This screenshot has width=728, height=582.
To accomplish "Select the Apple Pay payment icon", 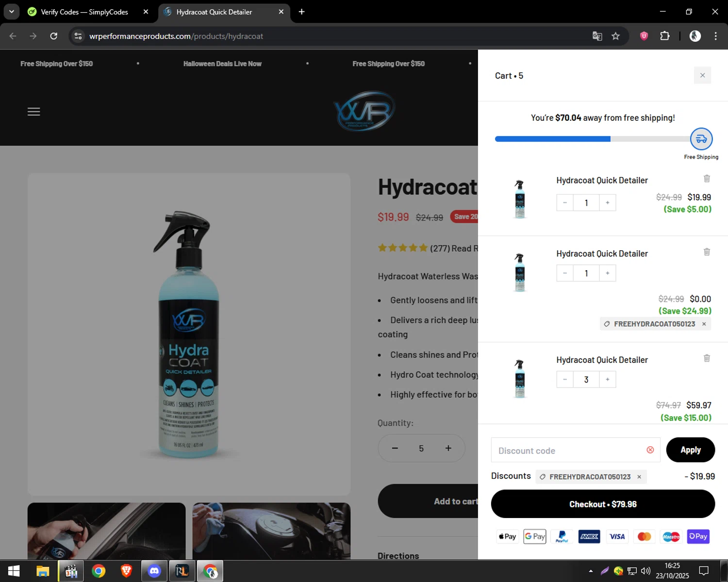I will 508,536.
